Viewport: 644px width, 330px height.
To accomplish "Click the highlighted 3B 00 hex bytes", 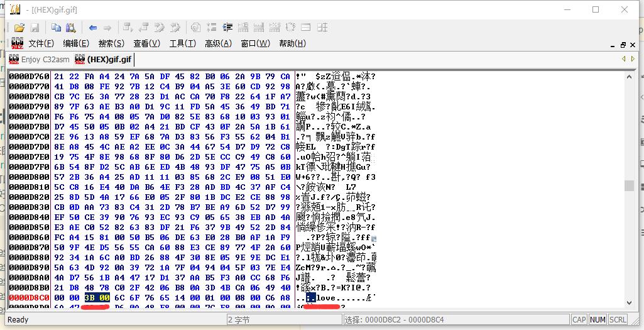I will [x=97, y=298].
